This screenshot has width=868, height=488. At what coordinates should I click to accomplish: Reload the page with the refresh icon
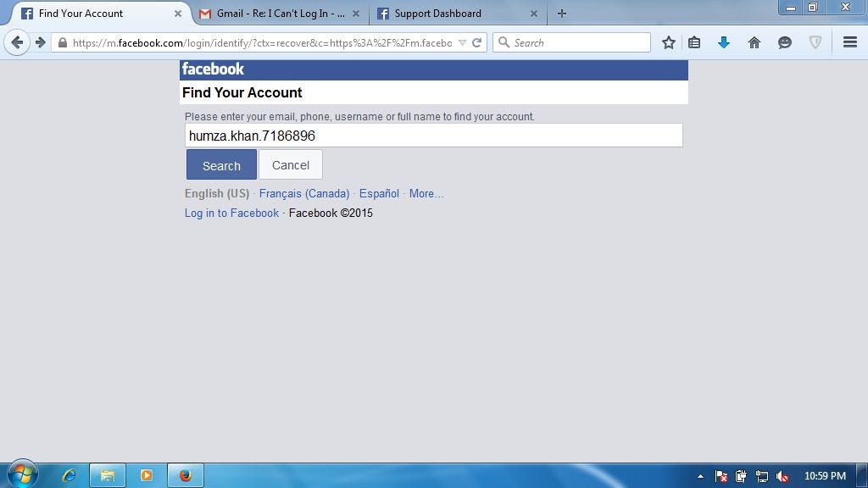coord(476,42)
